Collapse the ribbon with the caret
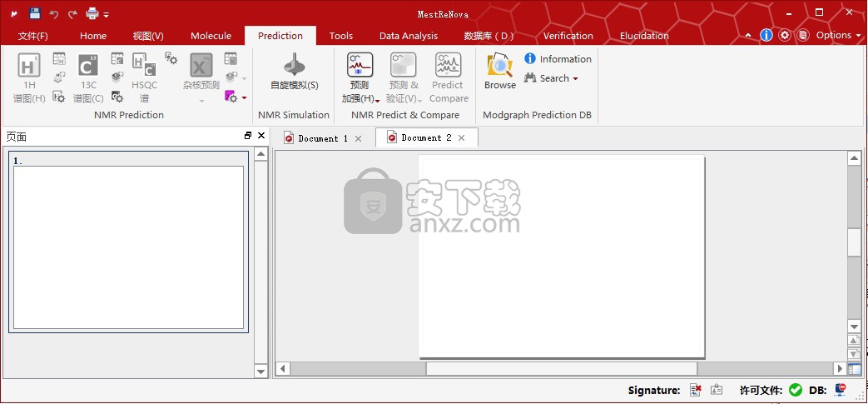This screenshot has height=404, width=868. (748, 36)
